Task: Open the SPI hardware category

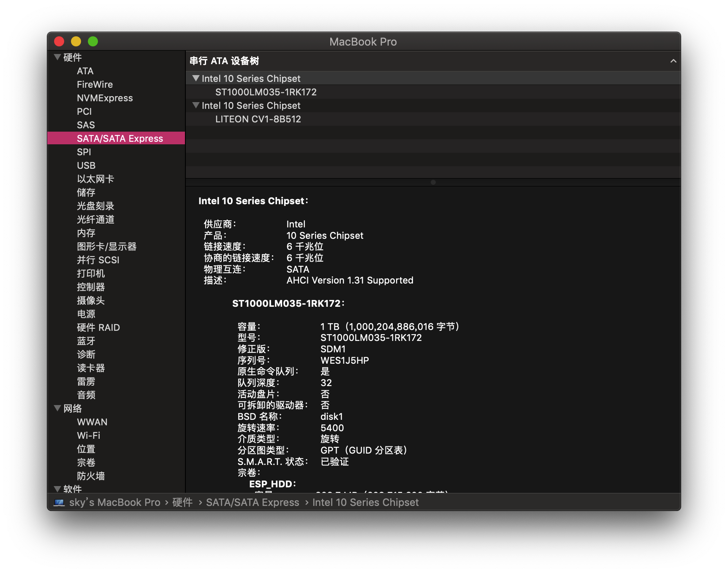Action: coord(84,152)
